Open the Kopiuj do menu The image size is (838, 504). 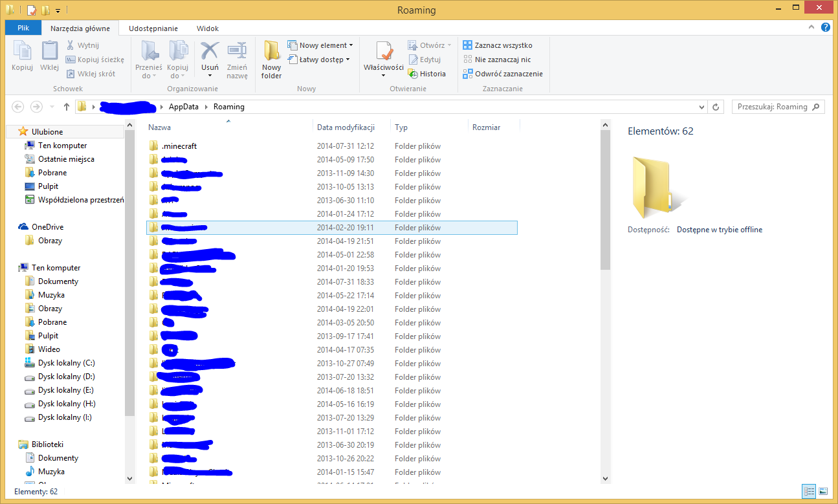(x=177, y=60)
